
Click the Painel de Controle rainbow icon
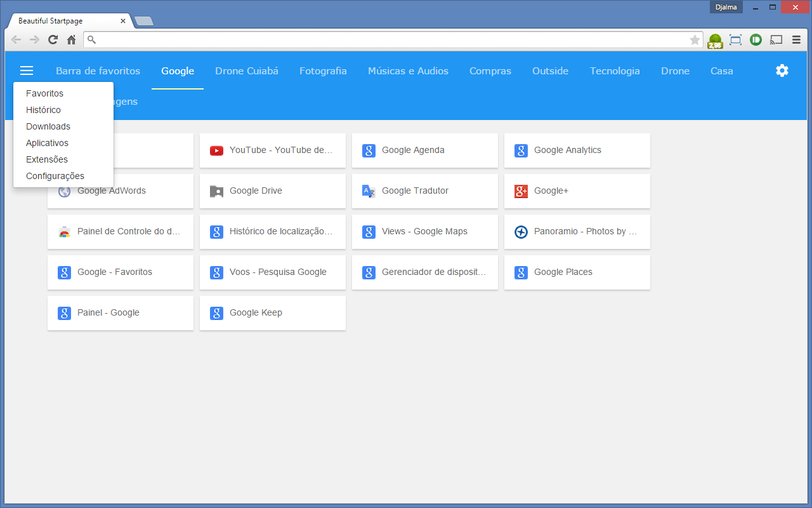pyautogui.click(x=64, y=232)
